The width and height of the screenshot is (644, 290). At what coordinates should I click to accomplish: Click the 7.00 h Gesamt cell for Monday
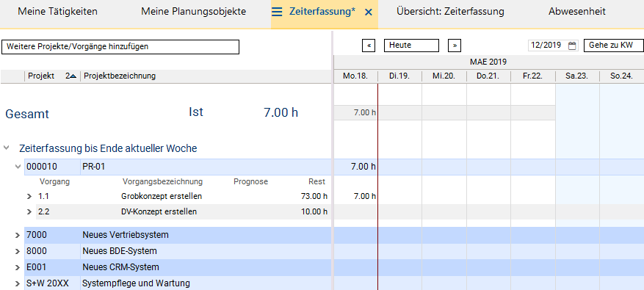[355, 112]
